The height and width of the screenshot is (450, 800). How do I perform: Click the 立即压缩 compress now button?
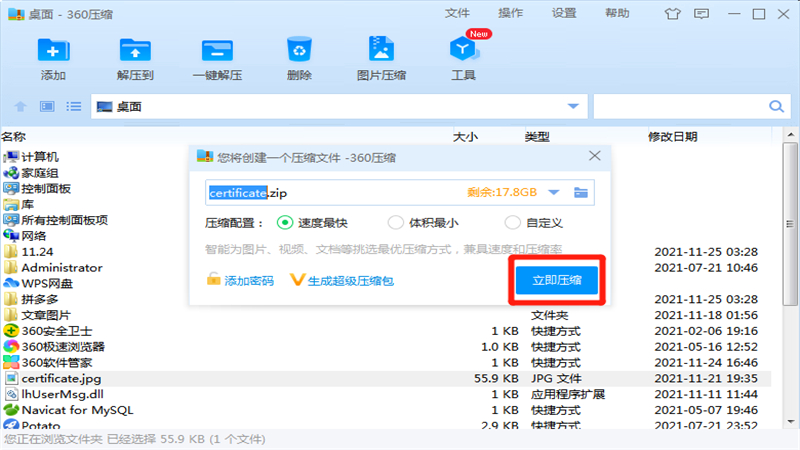[557, 280]
